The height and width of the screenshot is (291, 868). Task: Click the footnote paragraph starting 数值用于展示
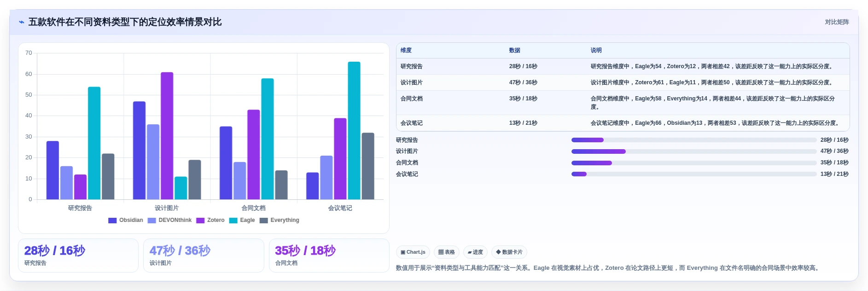(608, 268)
